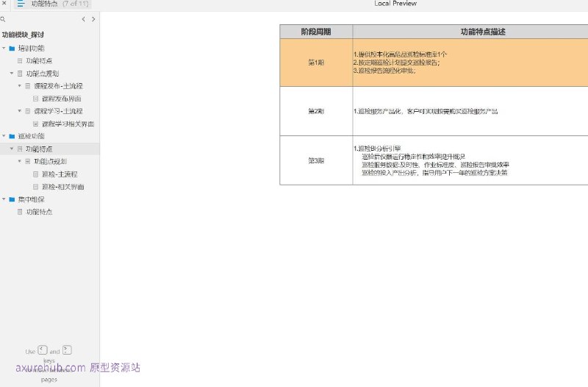This screenshot has height=387, width=588.
Task: Open 功能点规划 page under 培训功能
Action: click(x=43, y=74)
